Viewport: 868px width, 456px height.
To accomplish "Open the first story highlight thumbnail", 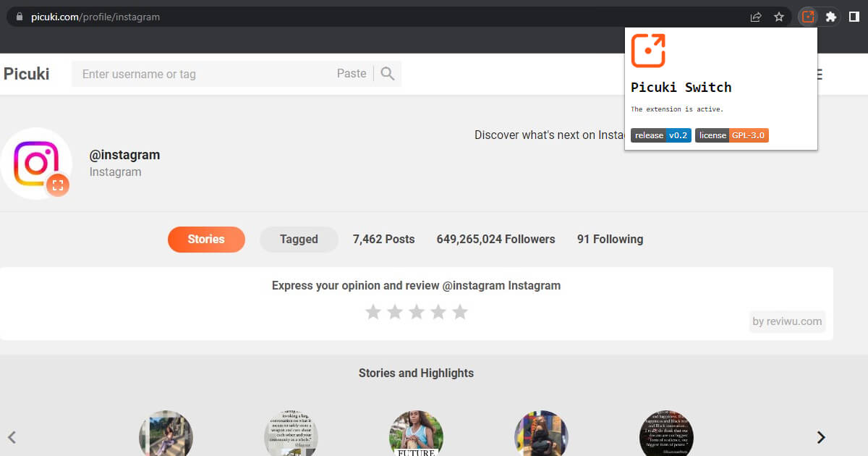I will [166, 436].
